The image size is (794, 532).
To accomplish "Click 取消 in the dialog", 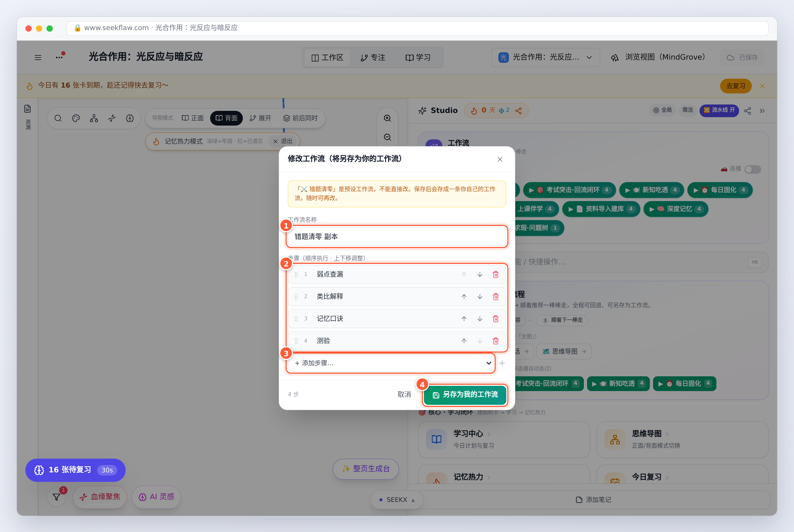I will [404, 395].
